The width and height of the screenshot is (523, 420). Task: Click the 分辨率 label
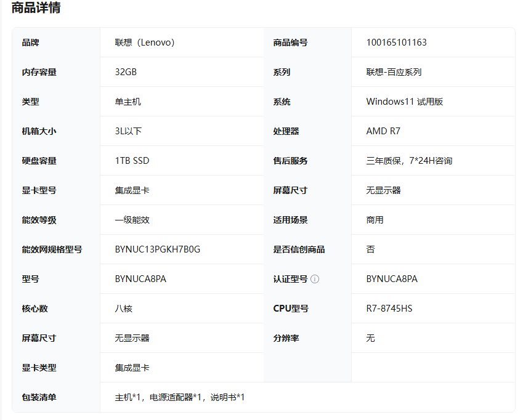click(x=286, y=338)
